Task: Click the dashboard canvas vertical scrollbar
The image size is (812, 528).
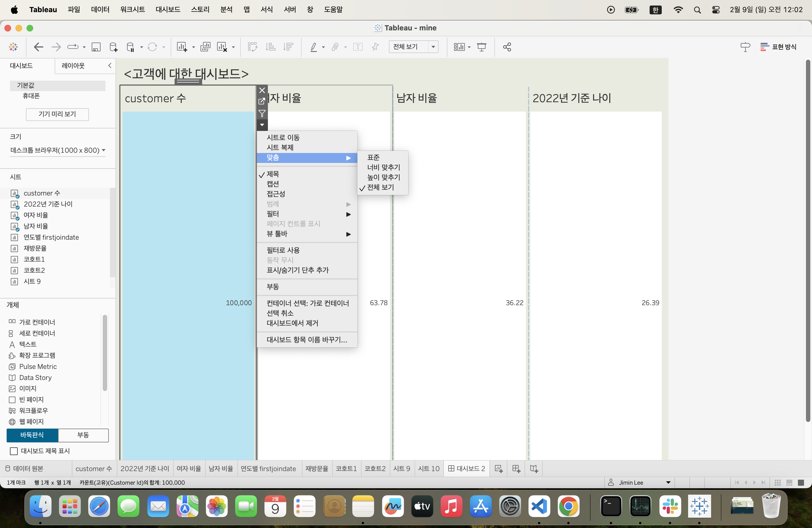Action: [x=808, y=241]
